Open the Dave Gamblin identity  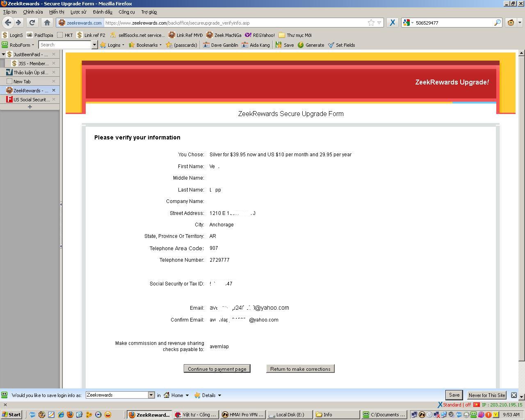coord(220,45)
